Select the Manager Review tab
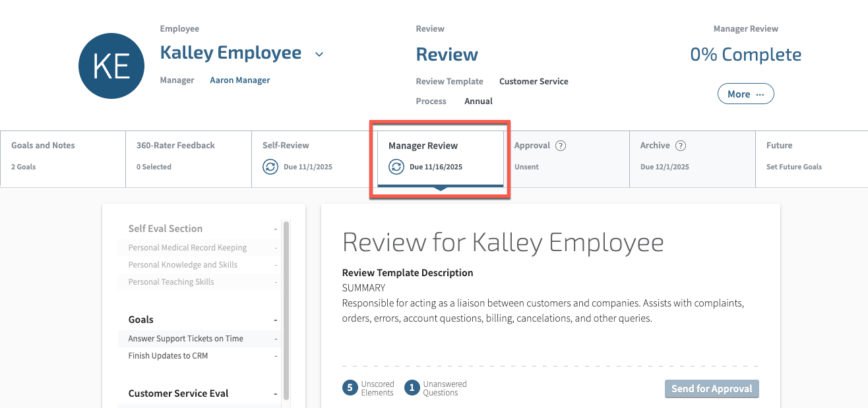This screenshot has width=868, height=408. click(x=440, y=159)
